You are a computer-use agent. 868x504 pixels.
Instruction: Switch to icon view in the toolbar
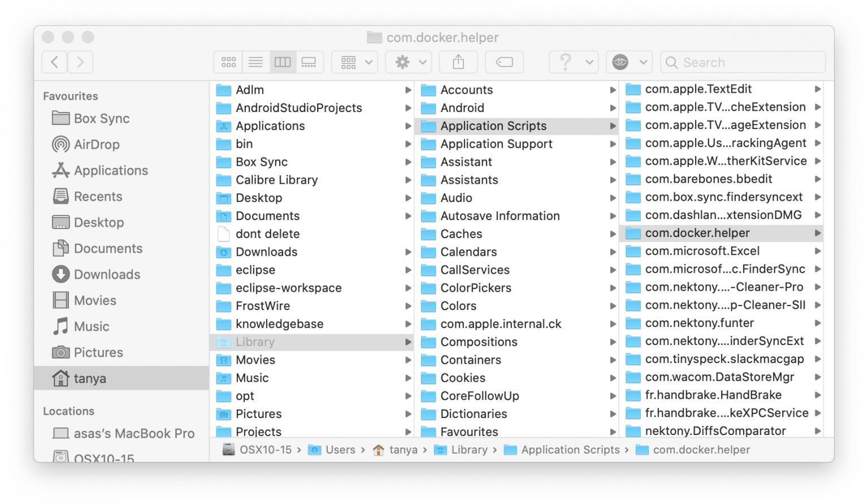(x=228, y=62)
